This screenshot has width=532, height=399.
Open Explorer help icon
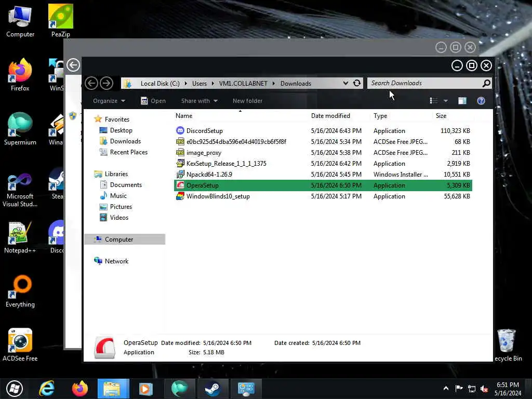pyautogui.click(x=481, y=101)
